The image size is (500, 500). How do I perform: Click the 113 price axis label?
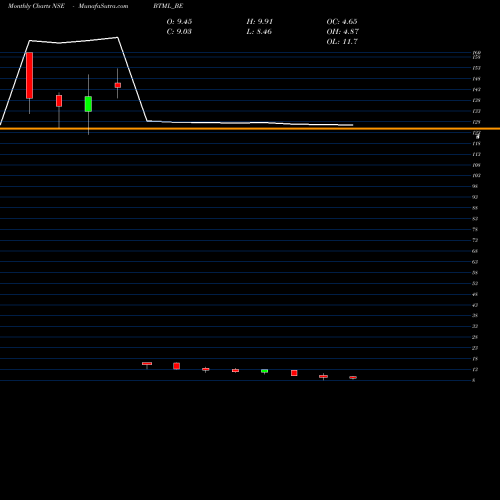click(476, 154)
